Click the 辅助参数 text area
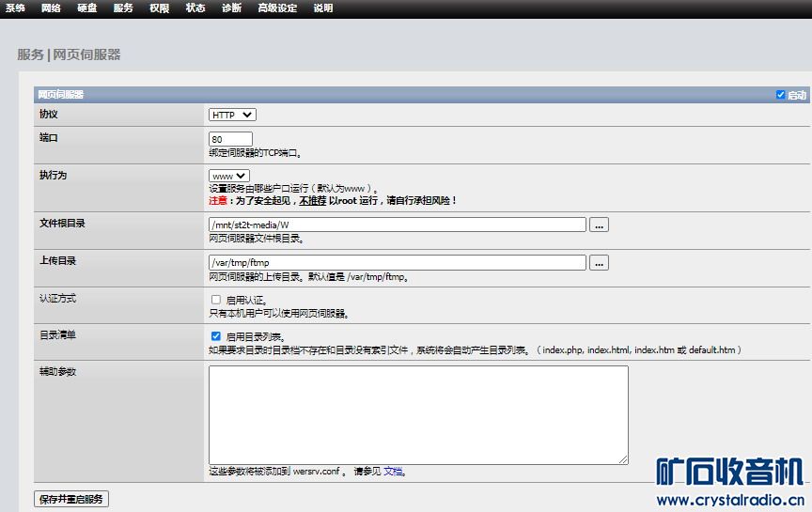 point(418,414)
